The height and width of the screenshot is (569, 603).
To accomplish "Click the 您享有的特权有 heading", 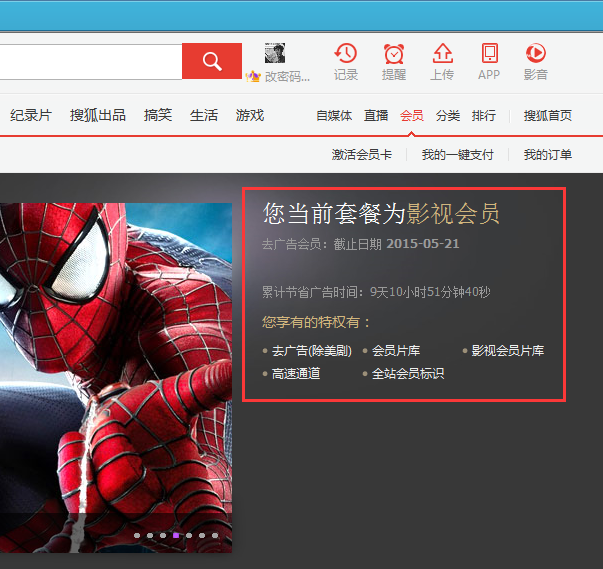I will pyautogui.click(x=316, y=322).
